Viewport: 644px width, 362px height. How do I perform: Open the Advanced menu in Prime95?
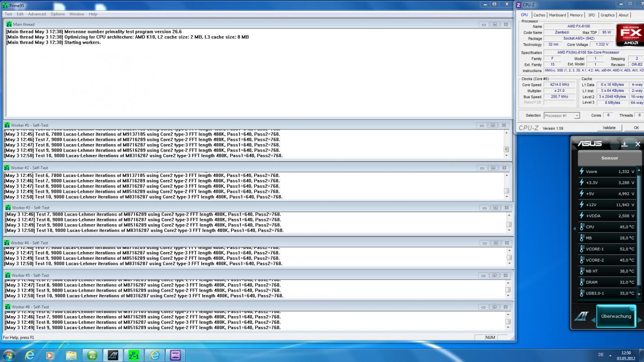tap(37, 14)
